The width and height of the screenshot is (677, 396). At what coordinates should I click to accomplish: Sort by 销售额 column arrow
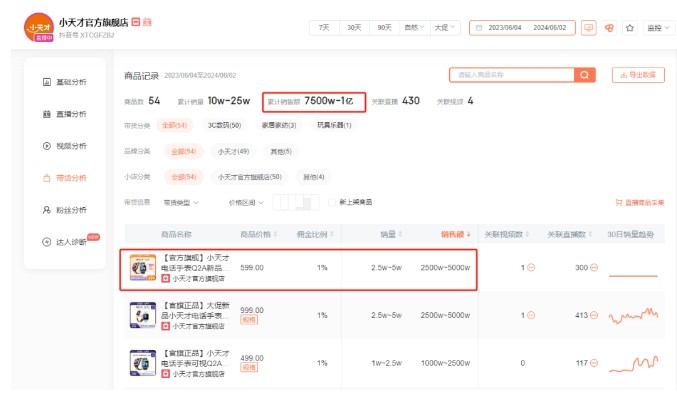pos(468,234)
